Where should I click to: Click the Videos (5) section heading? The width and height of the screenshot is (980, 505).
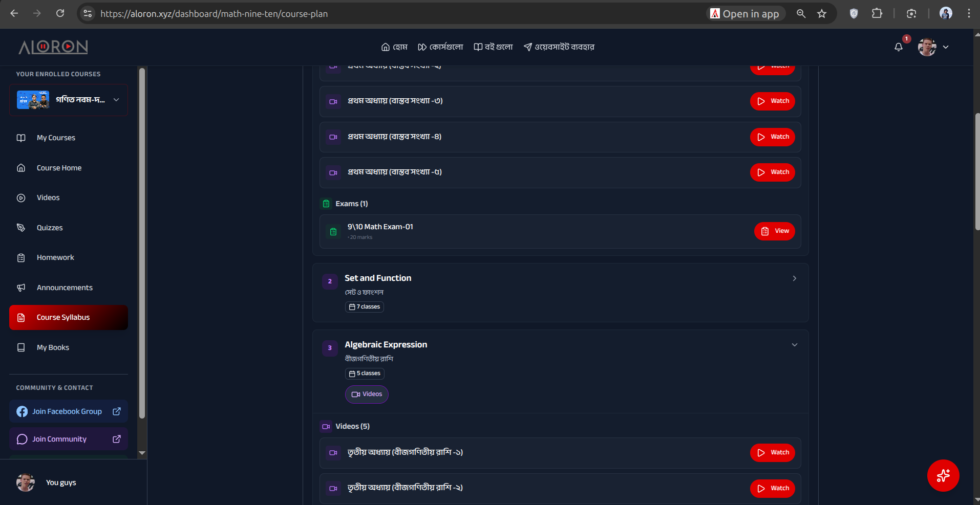[x=353, y=426]
